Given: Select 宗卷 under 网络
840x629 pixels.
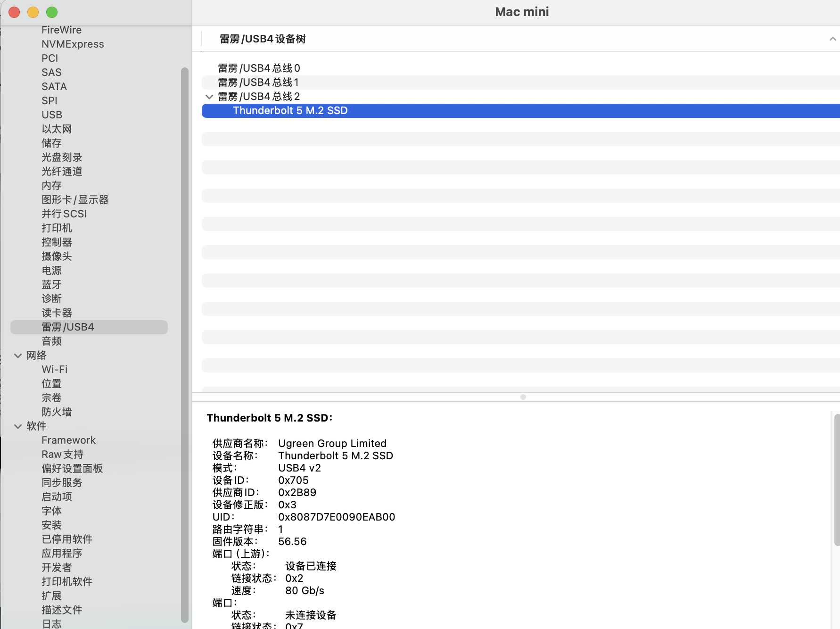Looking at the screenshot, I should (51, 398).
